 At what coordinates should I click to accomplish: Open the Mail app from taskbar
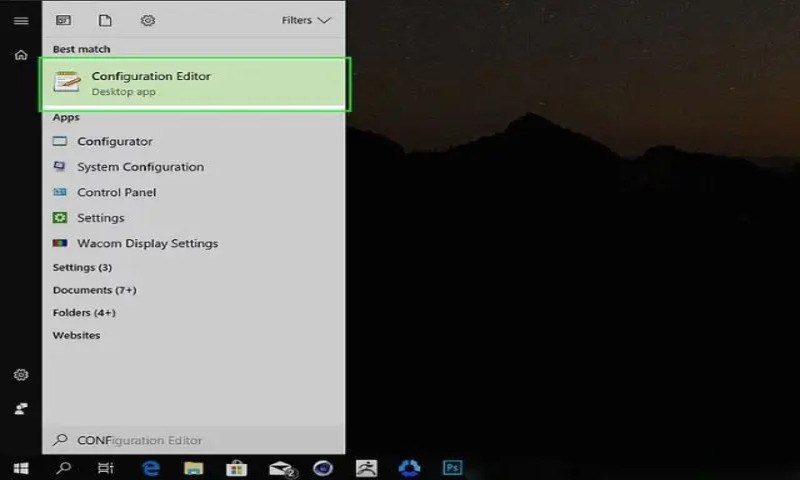(x=282, y=468)
